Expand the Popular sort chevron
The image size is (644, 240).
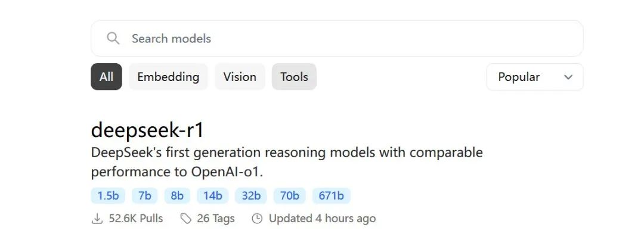click(x=568, y=77)
